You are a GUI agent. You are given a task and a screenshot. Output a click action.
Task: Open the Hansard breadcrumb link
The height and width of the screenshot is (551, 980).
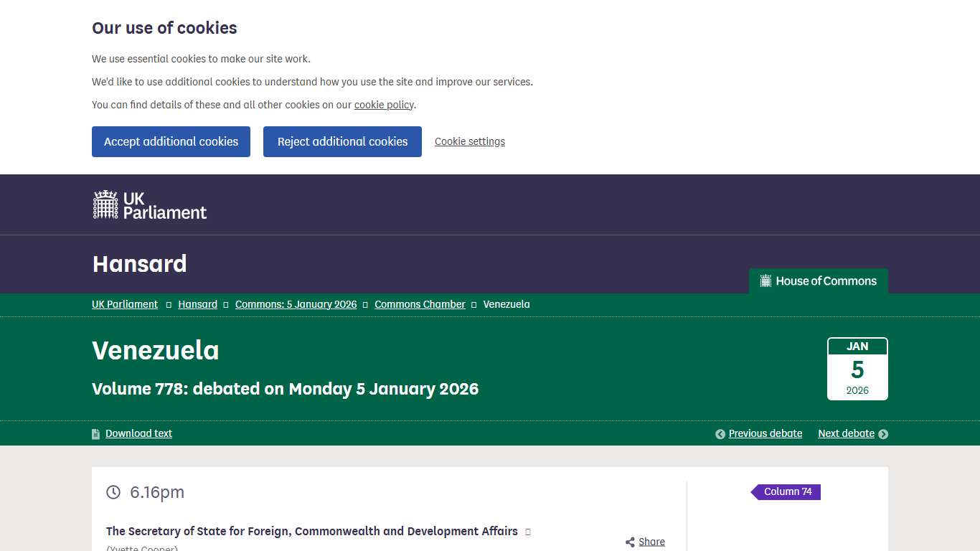197,304
